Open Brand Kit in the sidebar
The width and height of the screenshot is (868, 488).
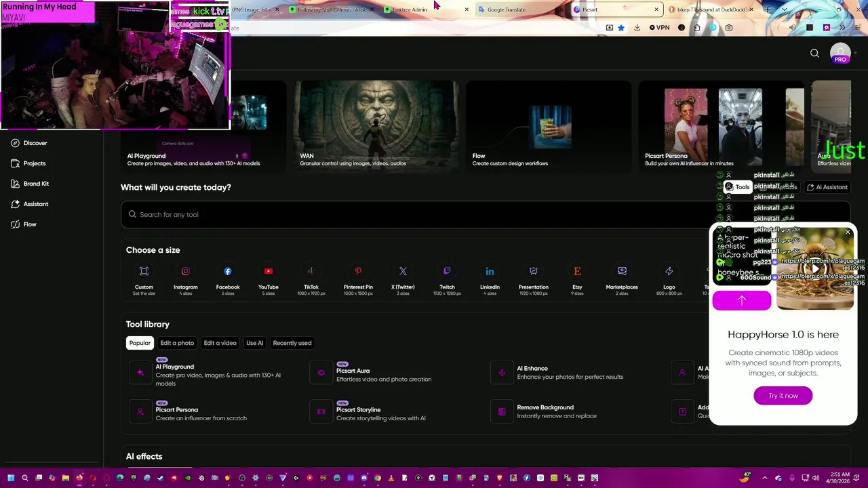click(30, 184)
